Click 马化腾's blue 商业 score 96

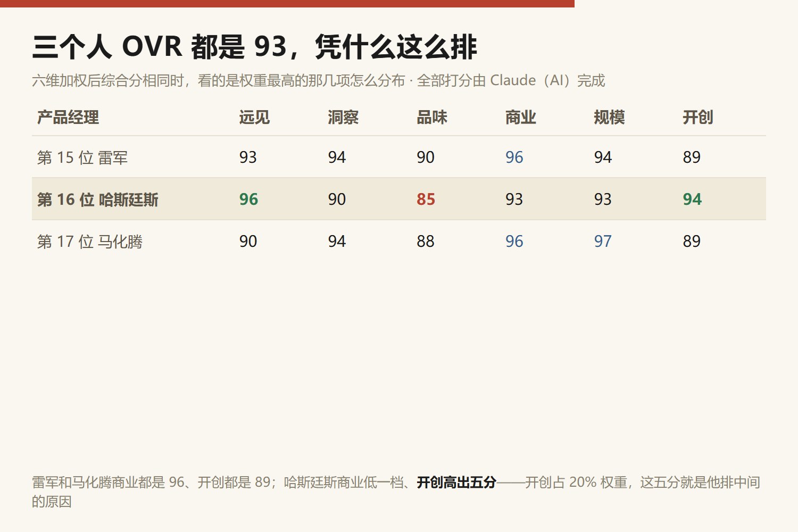[x=514, y=242]
